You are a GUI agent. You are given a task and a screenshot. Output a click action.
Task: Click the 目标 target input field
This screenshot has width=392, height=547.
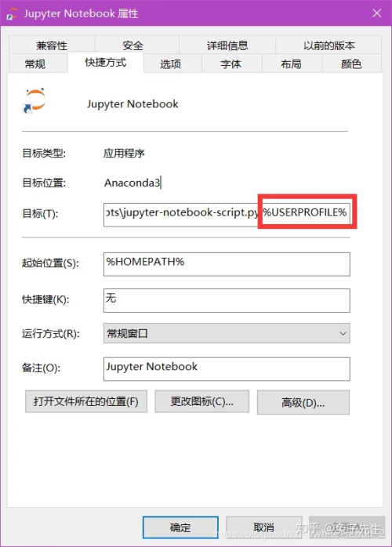[x=227, y=214]
